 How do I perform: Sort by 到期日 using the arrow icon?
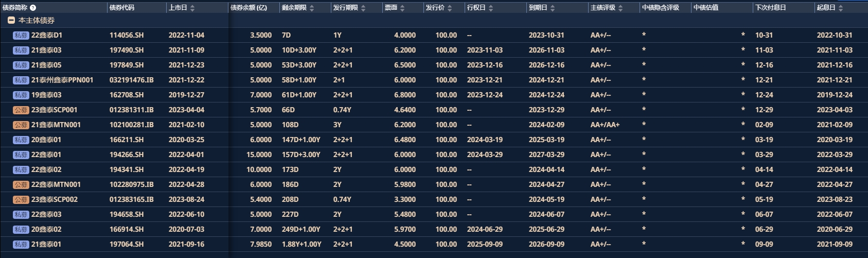[553, 8]
